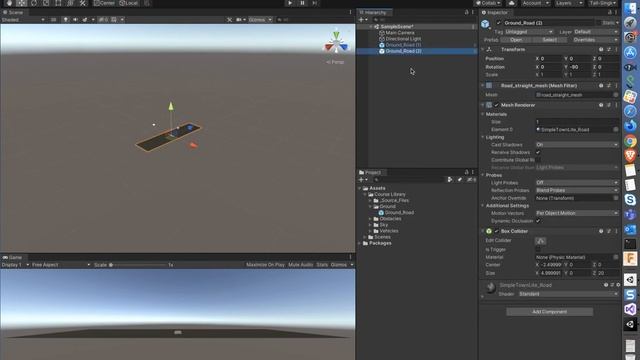This screenshot has height=360, width=640.
Task: Click the scene orientation gizmo
Action: (336, 42)
